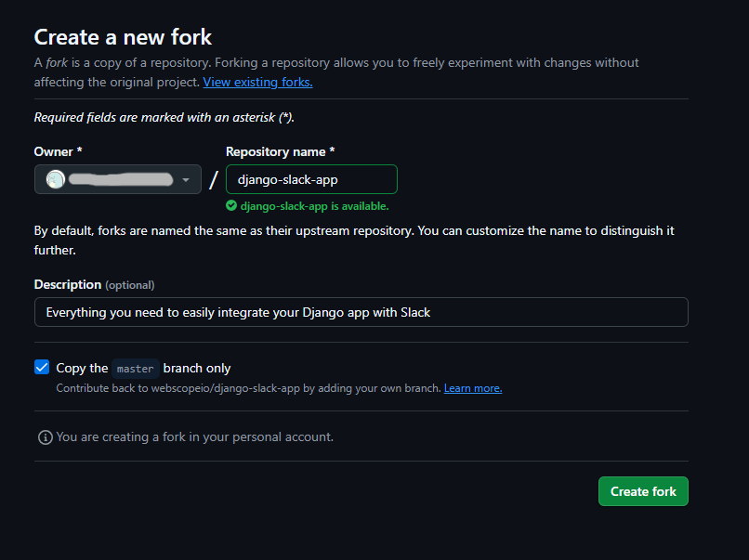This screenshot has height=560, width=749.
Task: Click the owner avatar icon
Action: pos(56,179)
